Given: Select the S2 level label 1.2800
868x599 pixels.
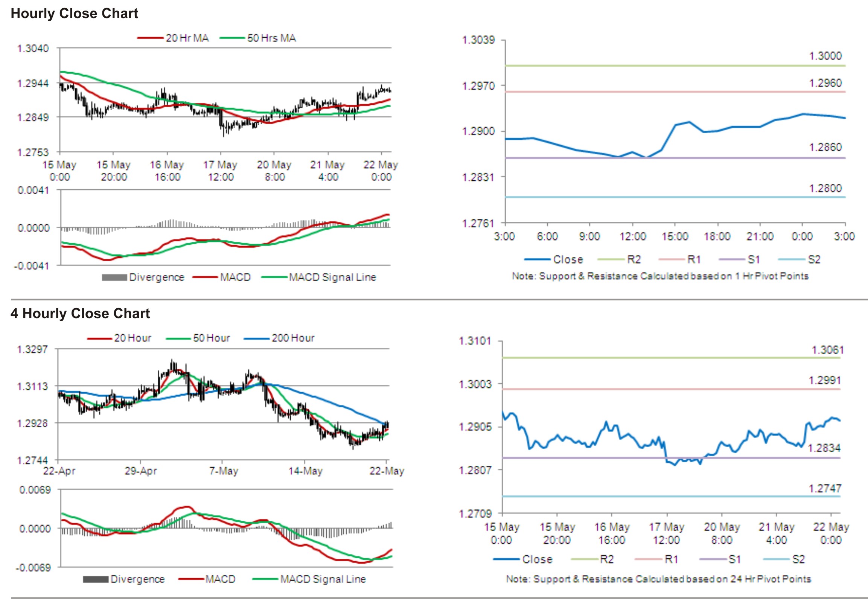Looking at the screenshot, I should [825, 188].
